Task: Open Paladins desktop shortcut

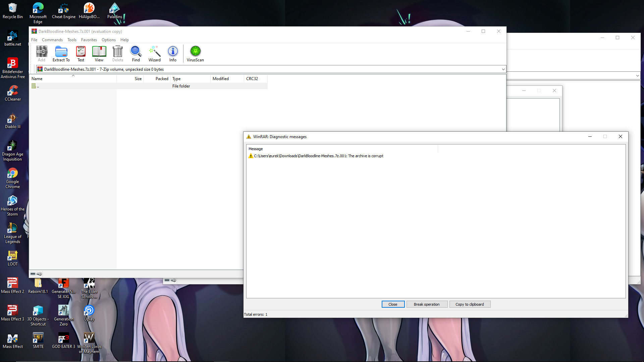Action: 115,11
